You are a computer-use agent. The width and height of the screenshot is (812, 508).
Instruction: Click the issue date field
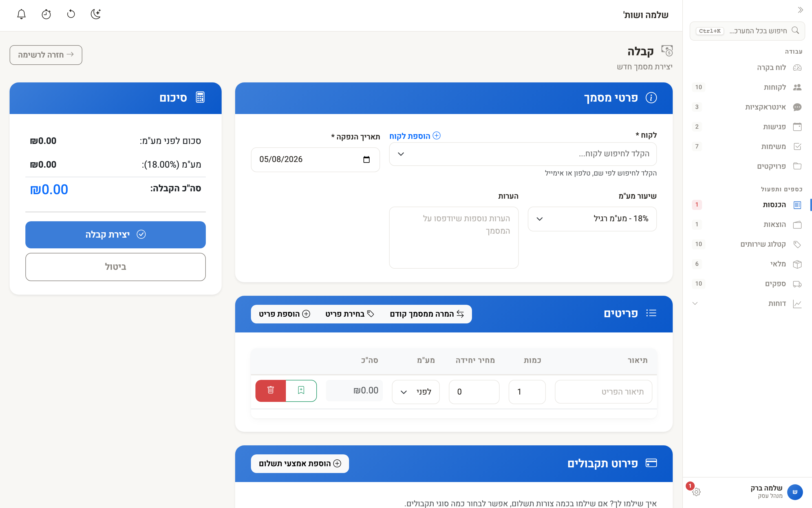point(315,159)
